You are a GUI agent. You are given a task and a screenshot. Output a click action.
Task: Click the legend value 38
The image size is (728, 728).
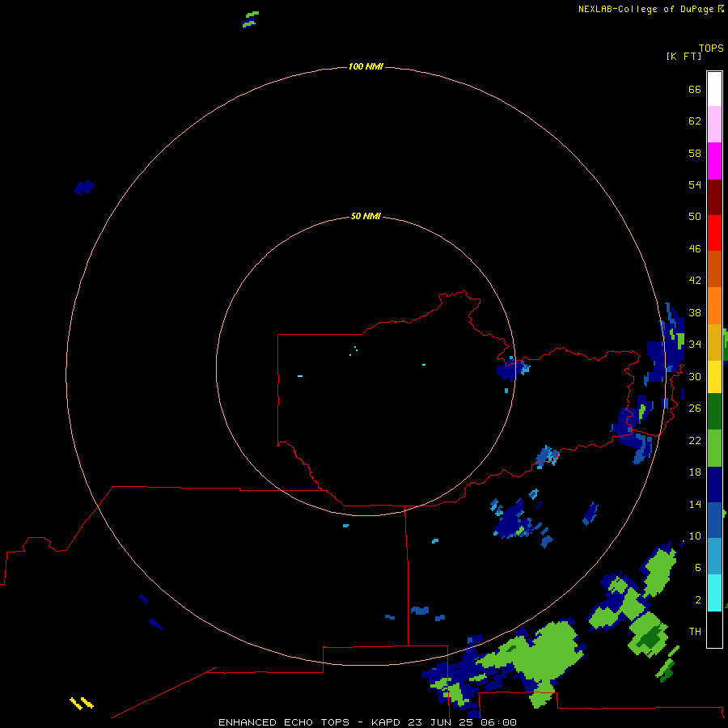(695, 312)
